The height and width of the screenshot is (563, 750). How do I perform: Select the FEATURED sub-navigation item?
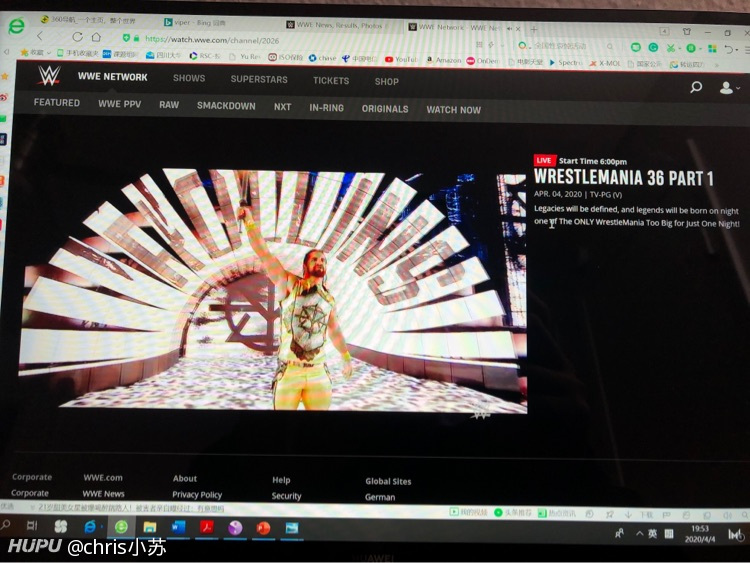(56, 103)
